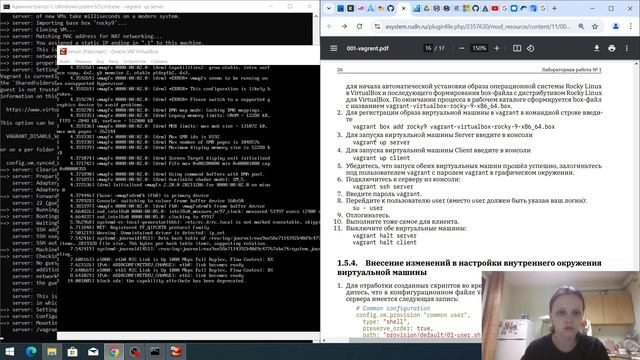Click the PDF page number field
This screenshot has width=640, height=360.
428,48
